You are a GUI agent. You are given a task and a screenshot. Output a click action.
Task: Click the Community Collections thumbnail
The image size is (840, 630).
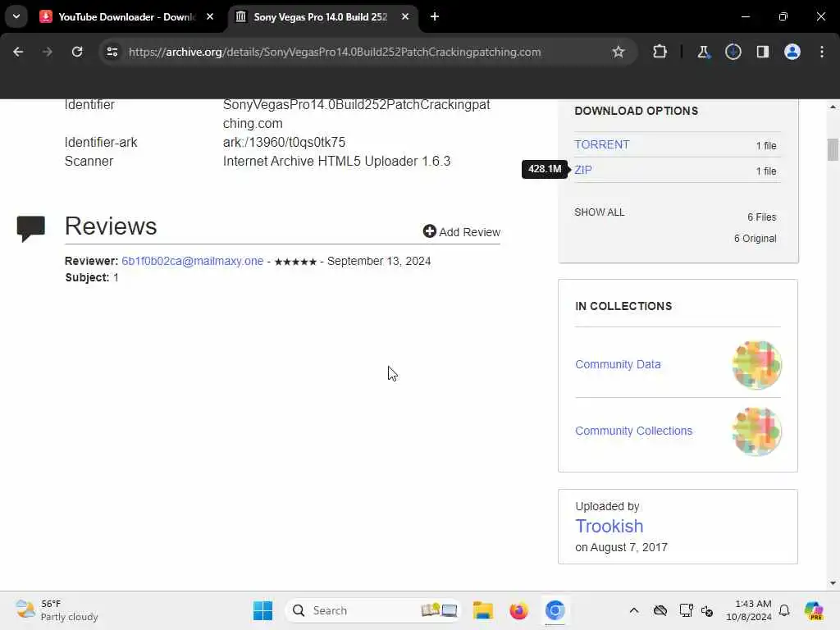point(756,431)
